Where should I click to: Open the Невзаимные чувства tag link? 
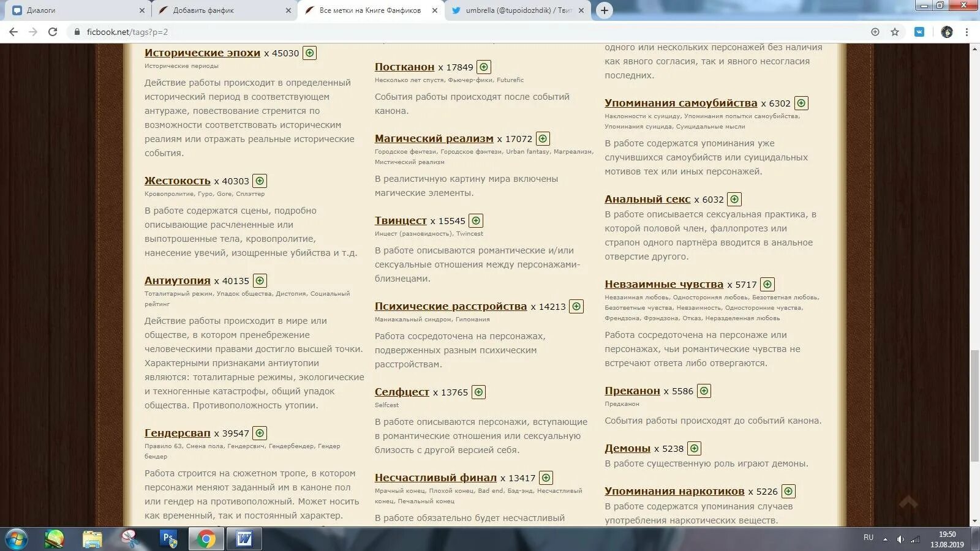[x=664, y=285]
